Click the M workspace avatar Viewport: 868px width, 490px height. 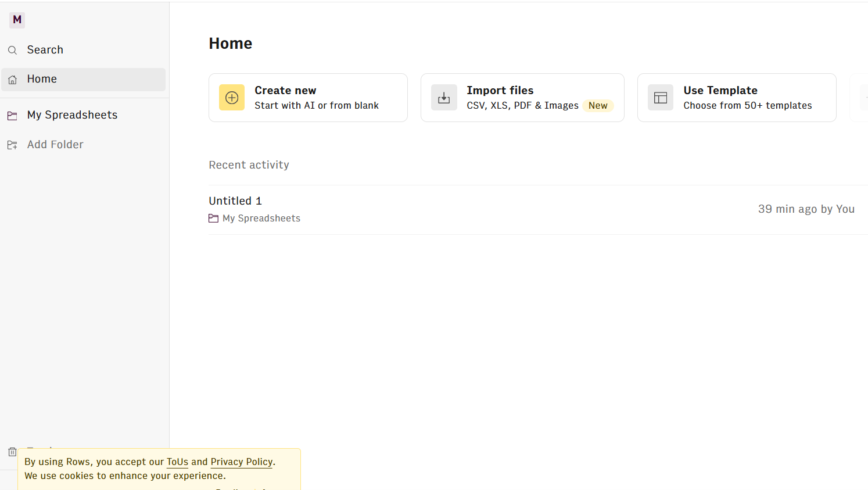tap(17, 20)
